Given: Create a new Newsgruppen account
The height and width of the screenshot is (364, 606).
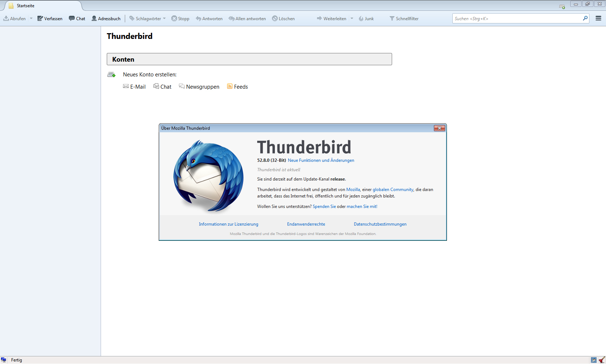Looking at the screenshot, I should (199, 87).
